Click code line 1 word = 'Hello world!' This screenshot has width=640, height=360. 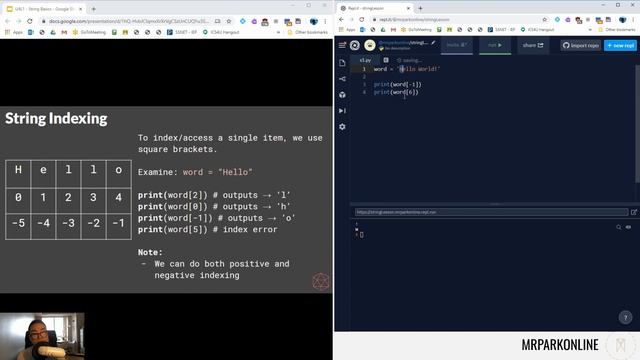pos(407,69)
